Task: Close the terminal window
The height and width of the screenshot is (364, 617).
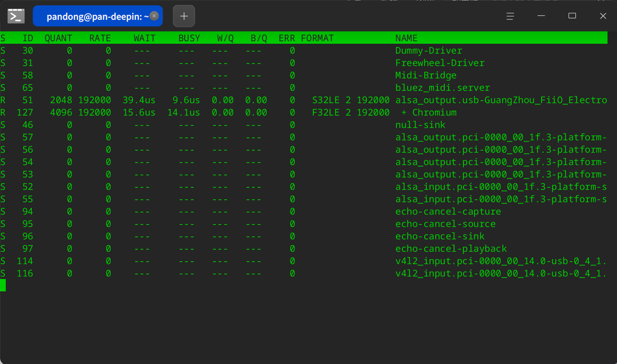Action: [x=603, y=16]
